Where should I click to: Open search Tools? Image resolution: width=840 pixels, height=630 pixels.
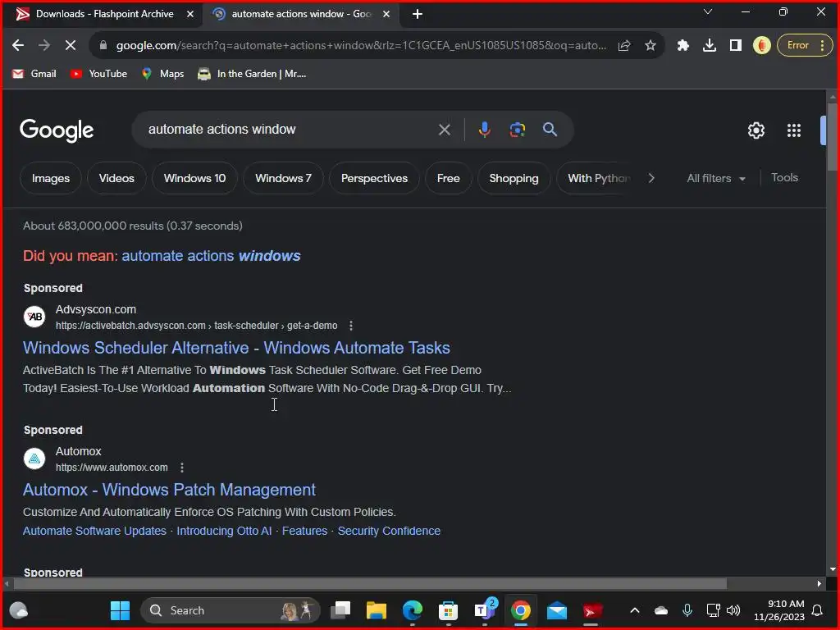tap(784, 178)
